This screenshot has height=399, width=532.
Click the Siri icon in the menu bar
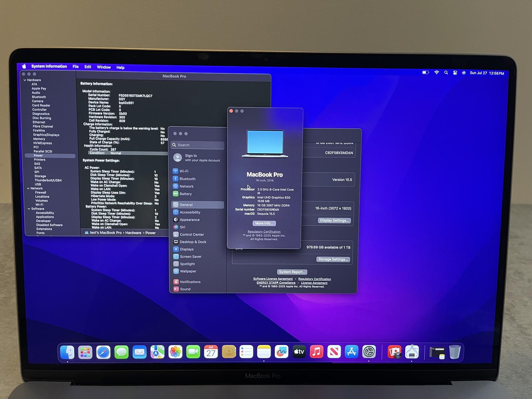[x=464, y=73]
